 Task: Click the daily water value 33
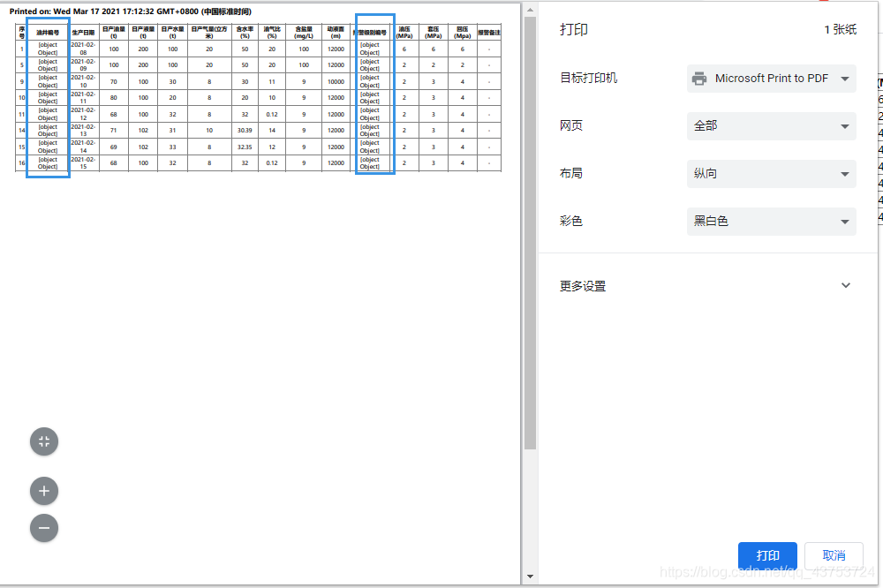coord(172,147)
